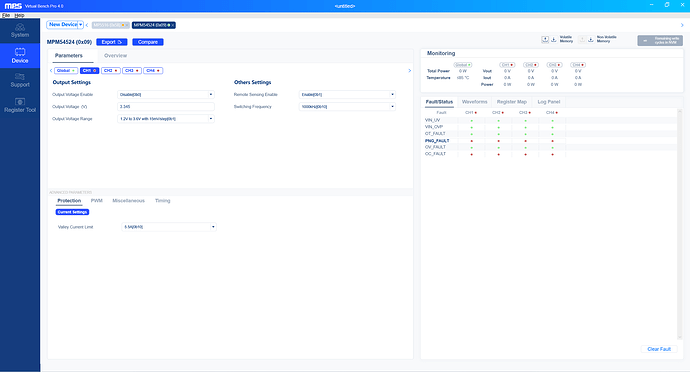Open the Register Tool icon
Viewport: 690px width, 372px height.
pyautogui.click(x=20, y=102)
